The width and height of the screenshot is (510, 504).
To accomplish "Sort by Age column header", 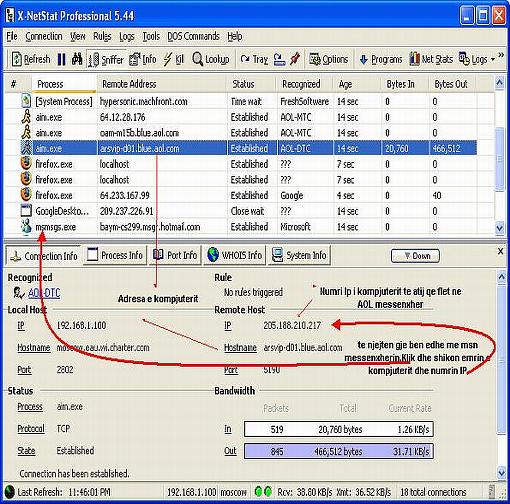I will click(x=357, y=84).
